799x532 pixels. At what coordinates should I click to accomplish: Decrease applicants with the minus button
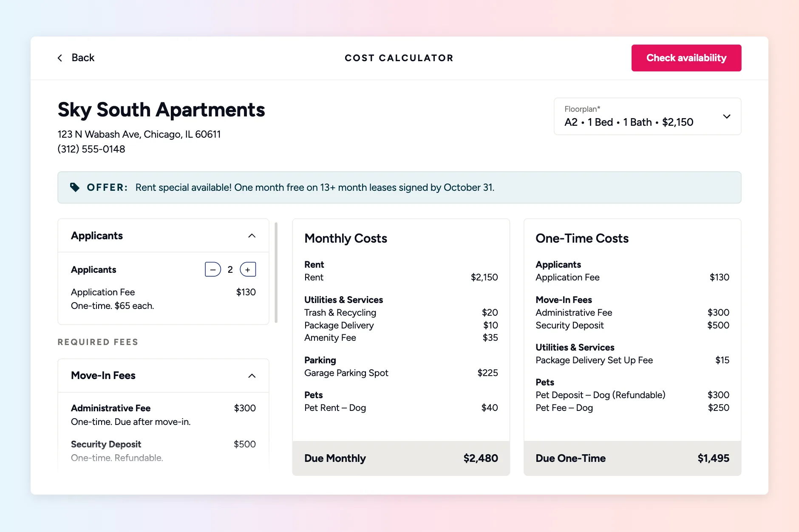tap(213, 269)
